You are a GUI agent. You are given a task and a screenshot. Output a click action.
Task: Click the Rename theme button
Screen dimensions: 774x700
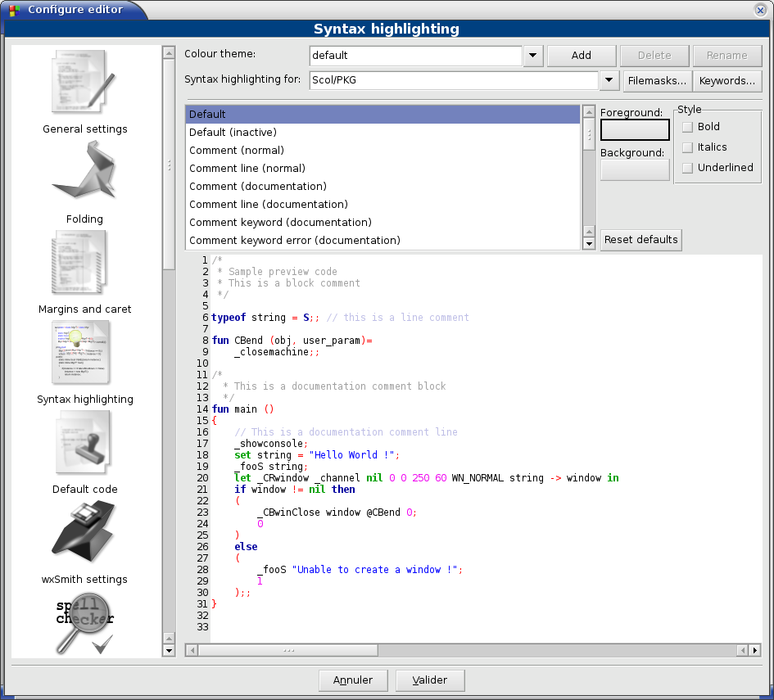point(727,56)
